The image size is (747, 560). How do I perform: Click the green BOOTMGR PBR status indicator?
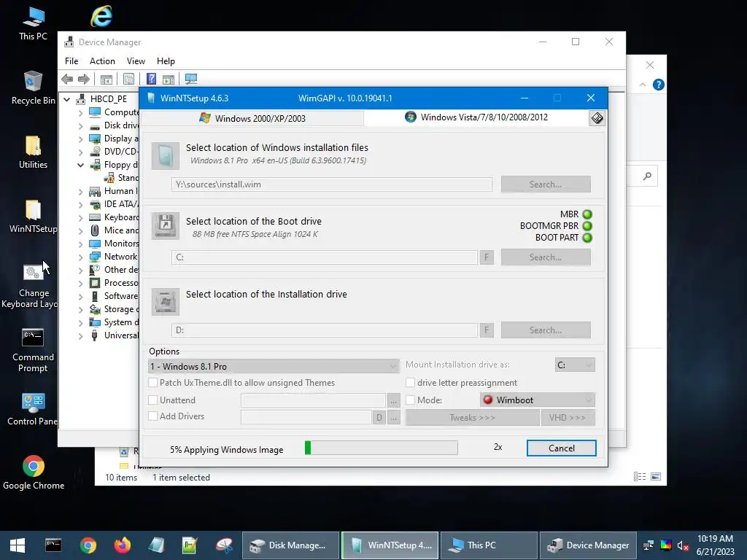(x=587, y=226)
